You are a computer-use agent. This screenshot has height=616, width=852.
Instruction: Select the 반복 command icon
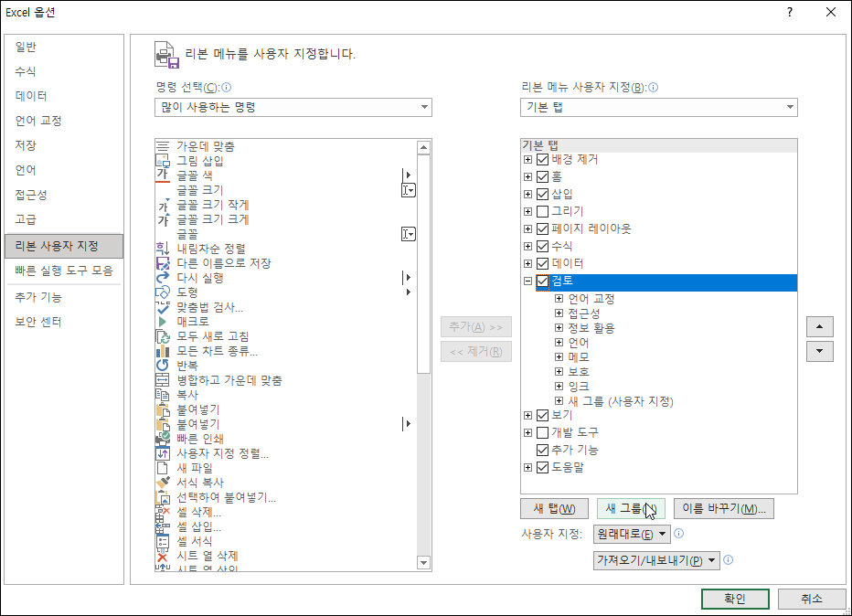click(x=163, y=366)
